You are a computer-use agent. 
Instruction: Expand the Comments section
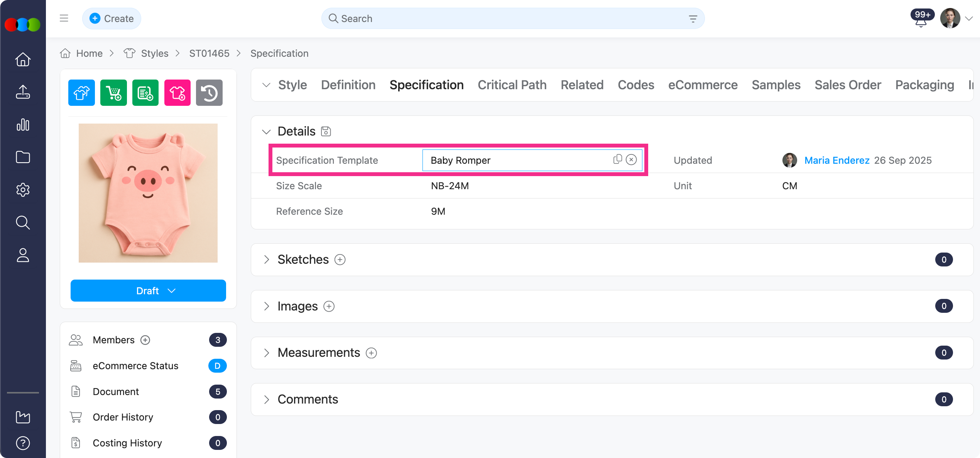click(266, 400)
